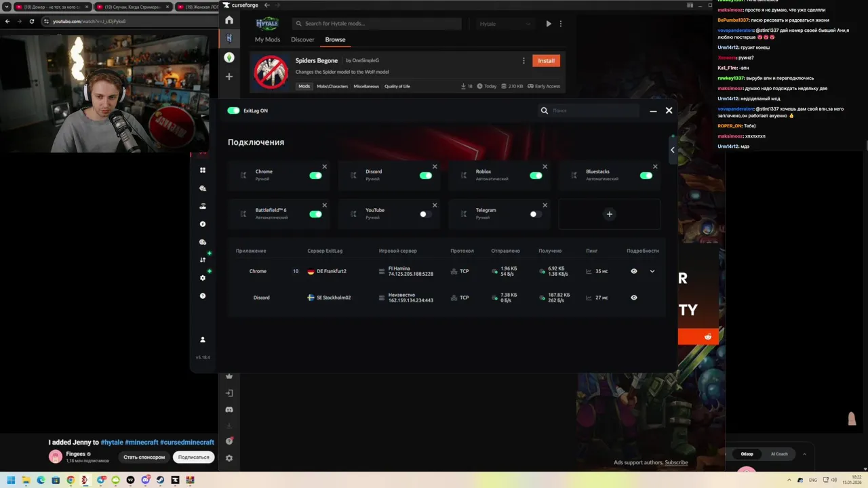Click eye icon in Discord row
This screenshot has height=488, width=868.
click(634, 298)
